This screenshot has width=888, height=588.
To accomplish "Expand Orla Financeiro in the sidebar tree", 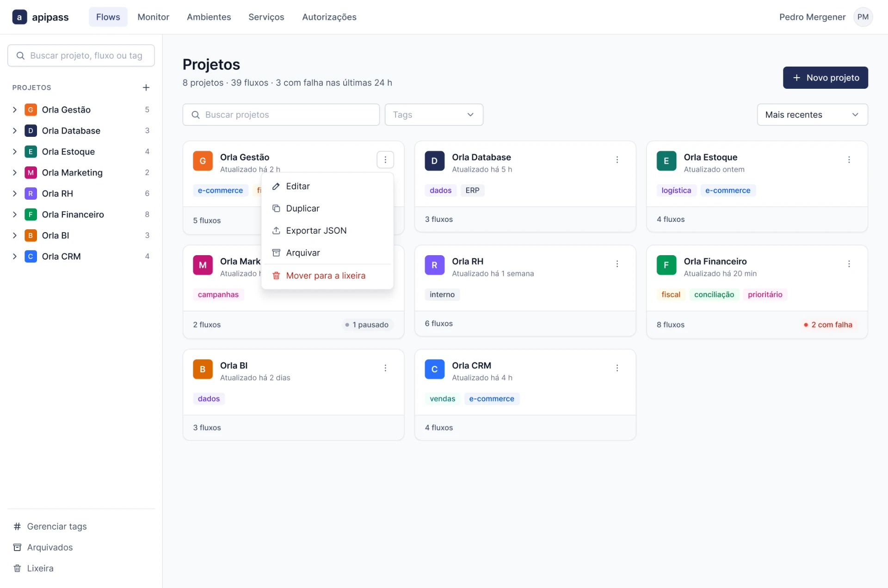I will 15,214.
